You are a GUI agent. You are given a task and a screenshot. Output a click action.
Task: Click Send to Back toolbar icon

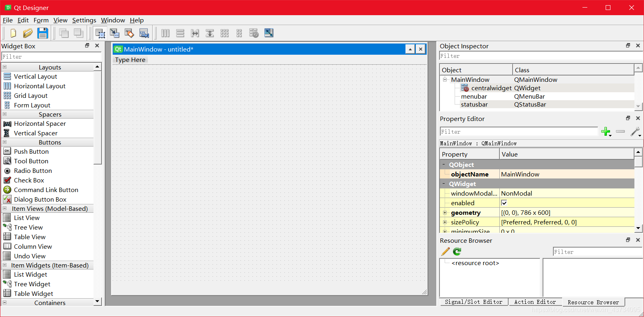pos(64,33)
